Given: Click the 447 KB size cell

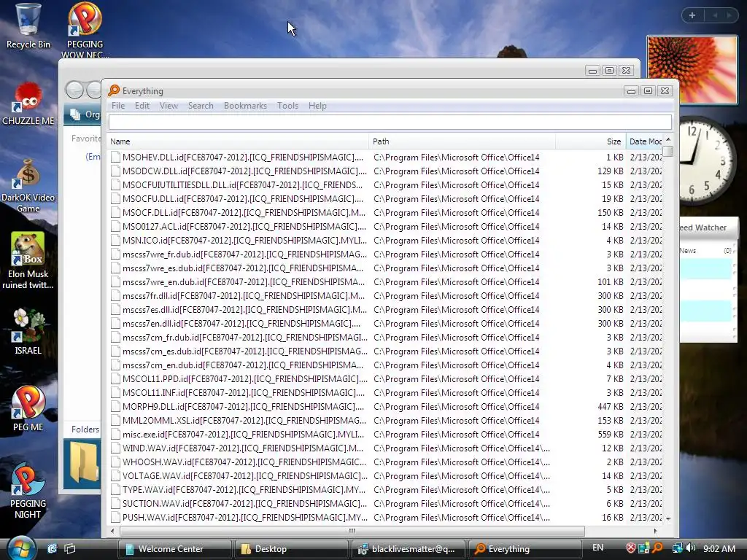Looking at the screenshot, I should click(x=611, y=407).
